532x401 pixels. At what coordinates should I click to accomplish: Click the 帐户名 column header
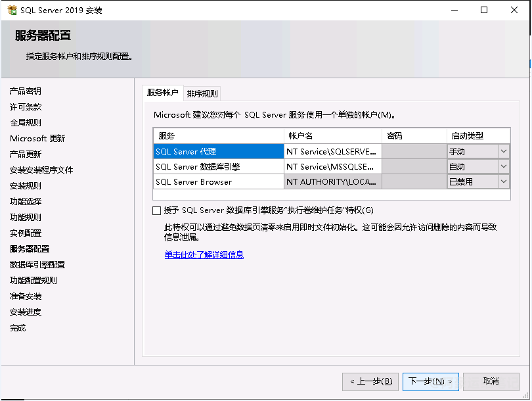click(333, 136)
